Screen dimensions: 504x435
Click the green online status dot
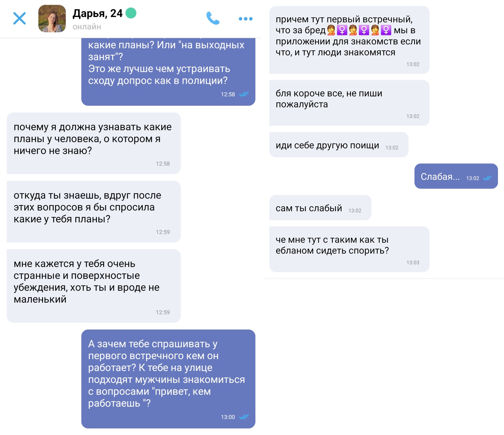(x=131, y=13)
